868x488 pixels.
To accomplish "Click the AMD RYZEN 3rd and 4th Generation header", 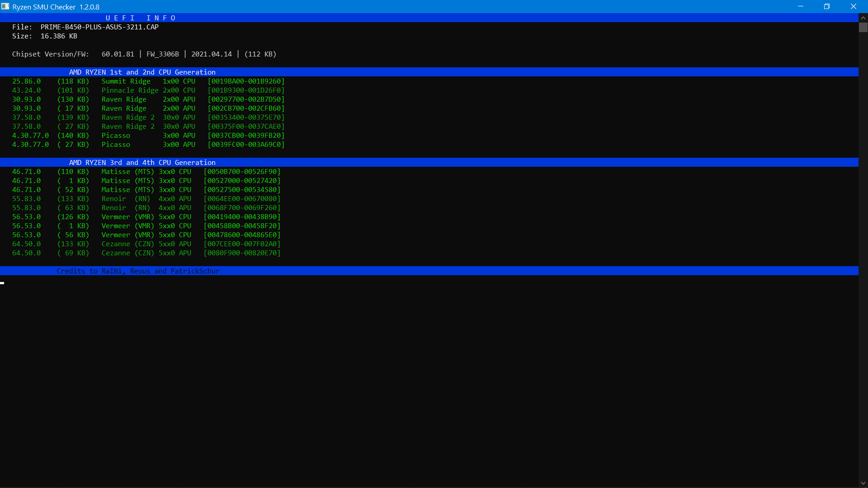I will pos(141,162).
